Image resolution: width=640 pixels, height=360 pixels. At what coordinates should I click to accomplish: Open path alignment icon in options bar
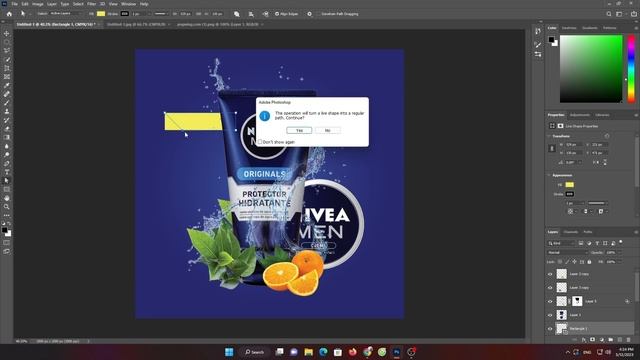coord(251,14)
